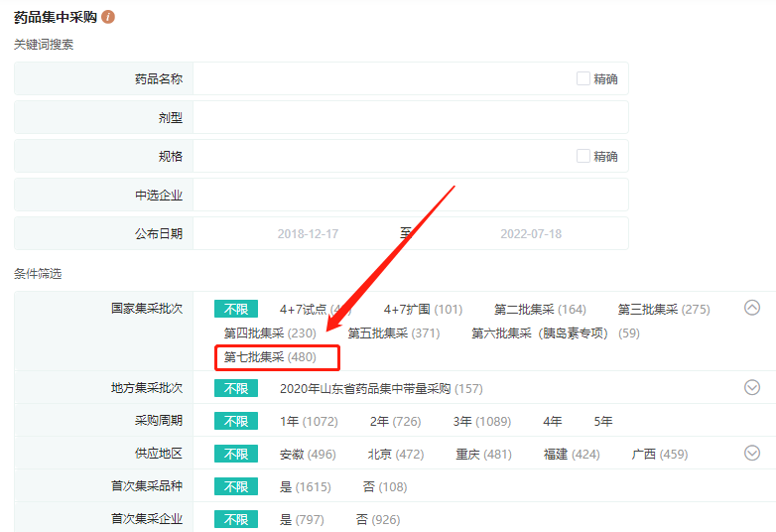Filter 采购周期 by 1年 (1072)
The width and height of the screenshot is (776, 532).
point(309,421)
